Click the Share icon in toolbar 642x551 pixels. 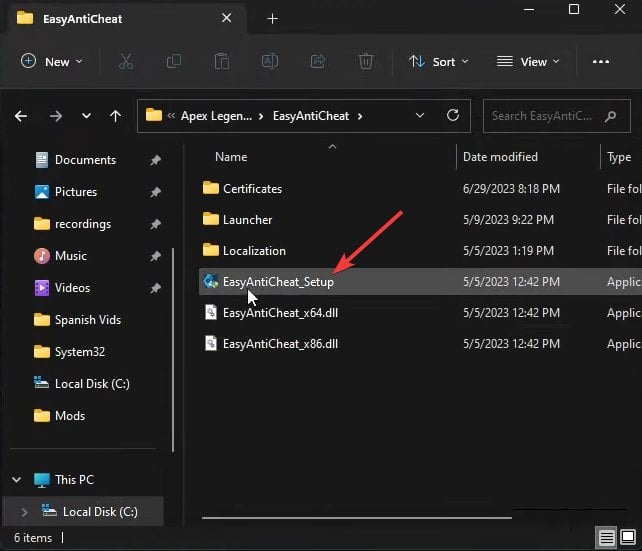coord(318,62)
